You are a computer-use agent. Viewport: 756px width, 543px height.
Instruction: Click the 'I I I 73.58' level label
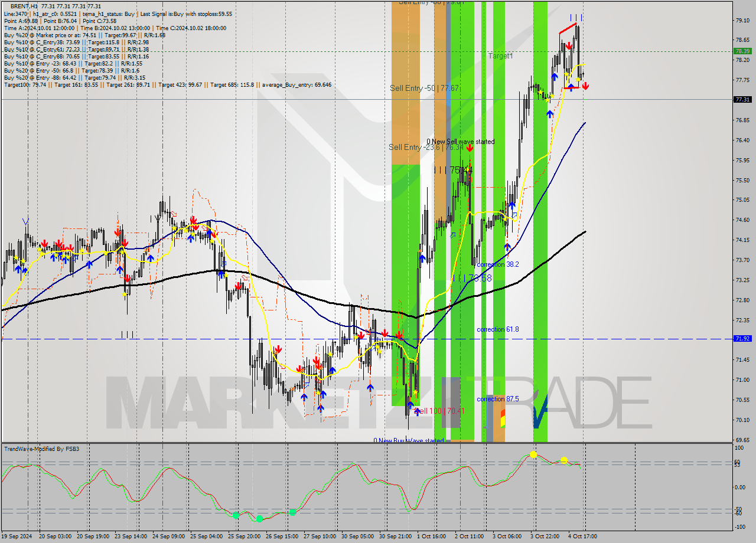click(472, 278)
